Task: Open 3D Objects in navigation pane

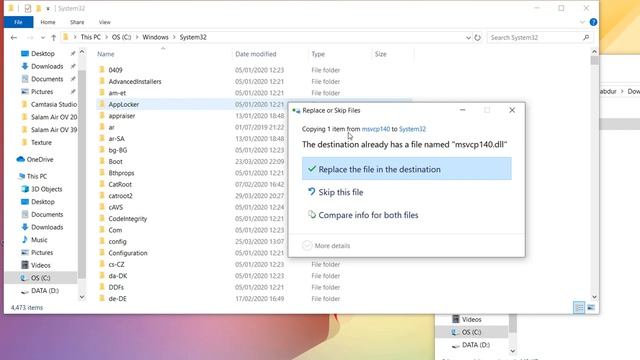Action: point(47,189)
